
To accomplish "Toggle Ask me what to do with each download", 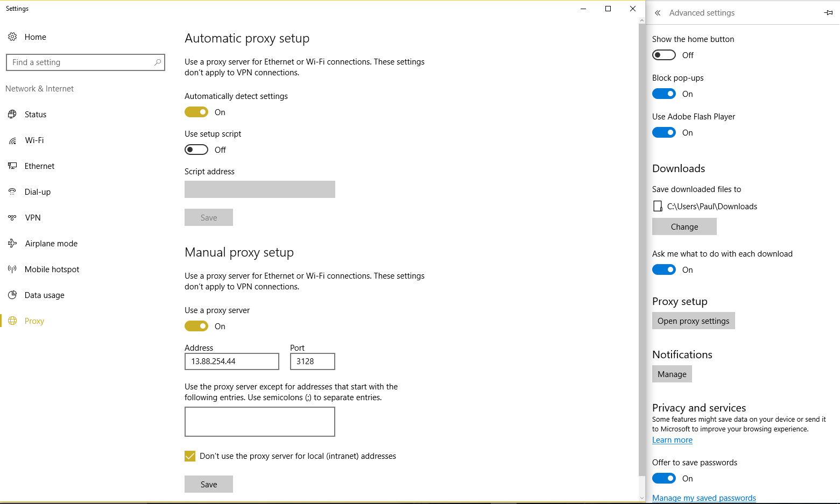I will [x=664, y=269].
